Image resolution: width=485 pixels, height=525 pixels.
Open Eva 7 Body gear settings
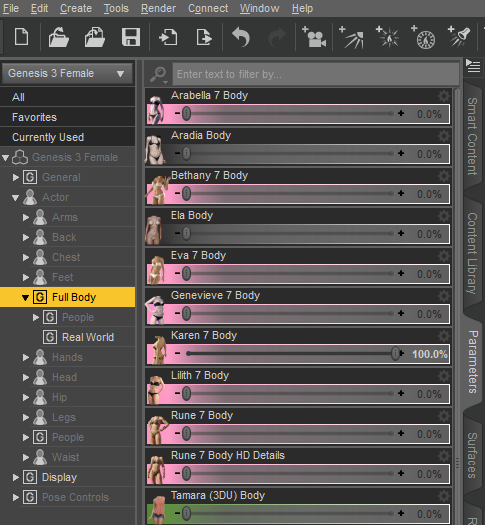click(444, 256)
